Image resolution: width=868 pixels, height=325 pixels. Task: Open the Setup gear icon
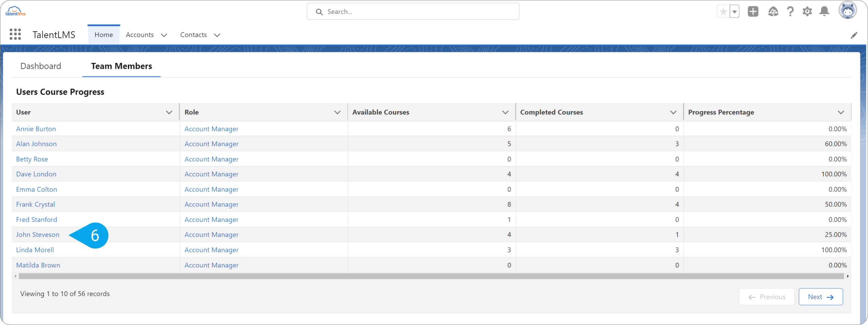pos(807,11)
